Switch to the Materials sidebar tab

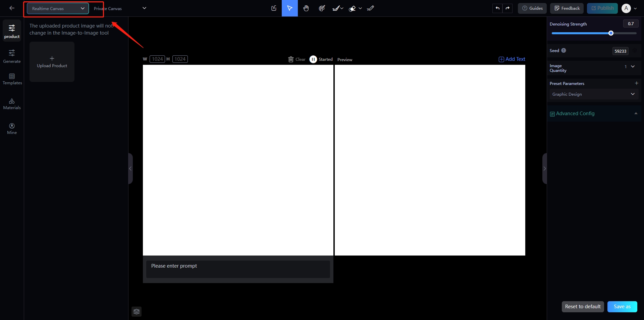tap(12, 104)
